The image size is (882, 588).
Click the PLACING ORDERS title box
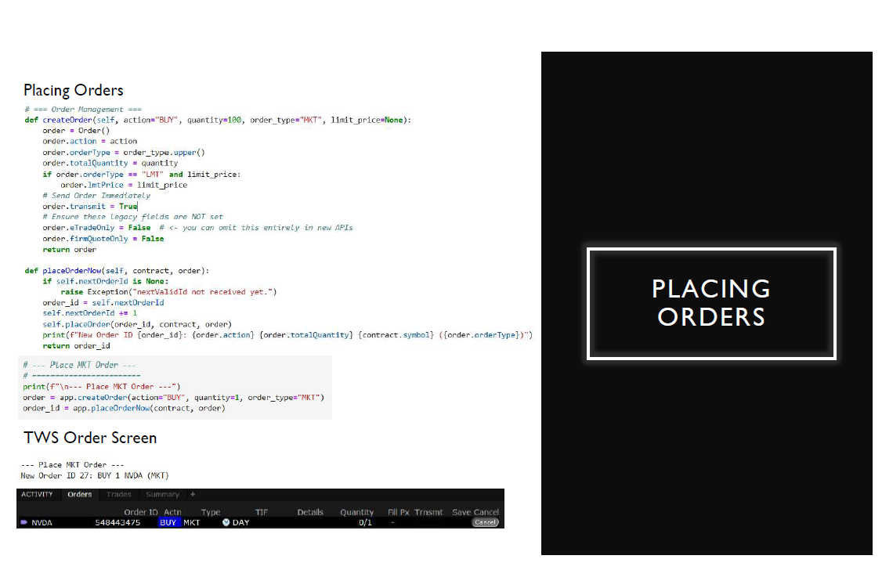[711, 303]
